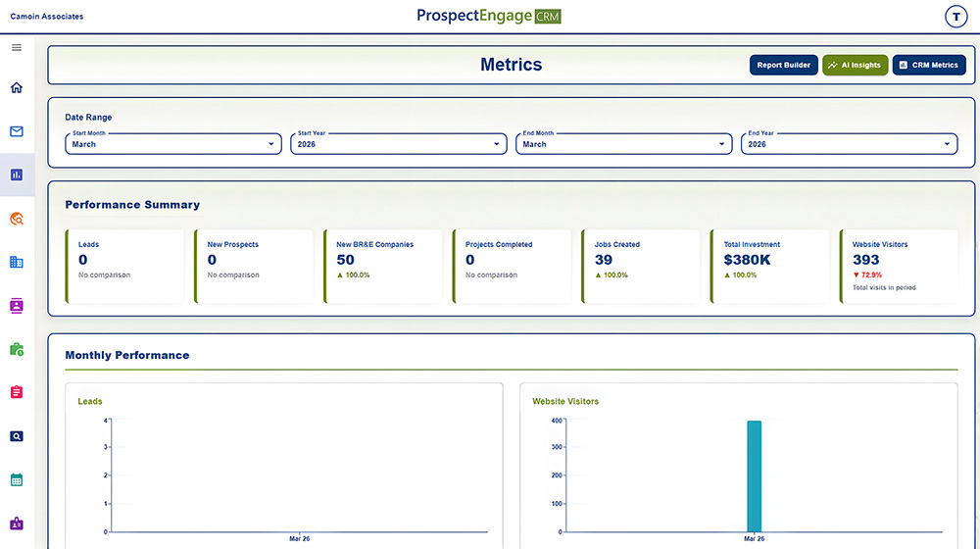Viewport: 980px width, 549px height.
Task: Open AI Insights
Action: coord(855,66)
